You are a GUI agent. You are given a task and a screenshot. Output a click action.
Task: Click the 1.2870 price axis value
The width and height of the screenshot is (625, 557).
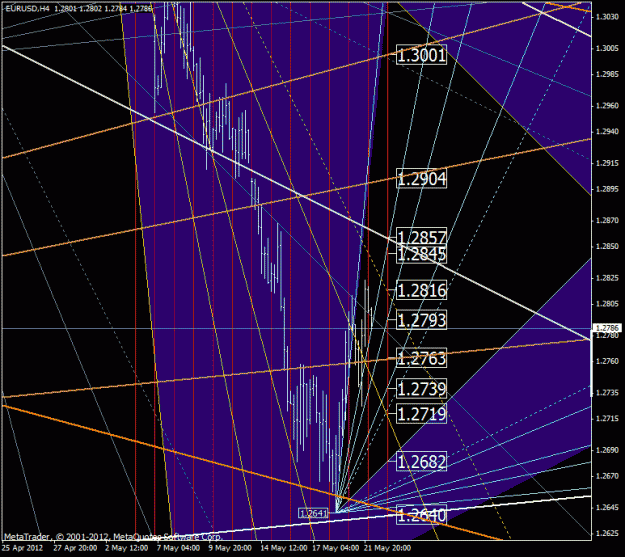point(607,220)
